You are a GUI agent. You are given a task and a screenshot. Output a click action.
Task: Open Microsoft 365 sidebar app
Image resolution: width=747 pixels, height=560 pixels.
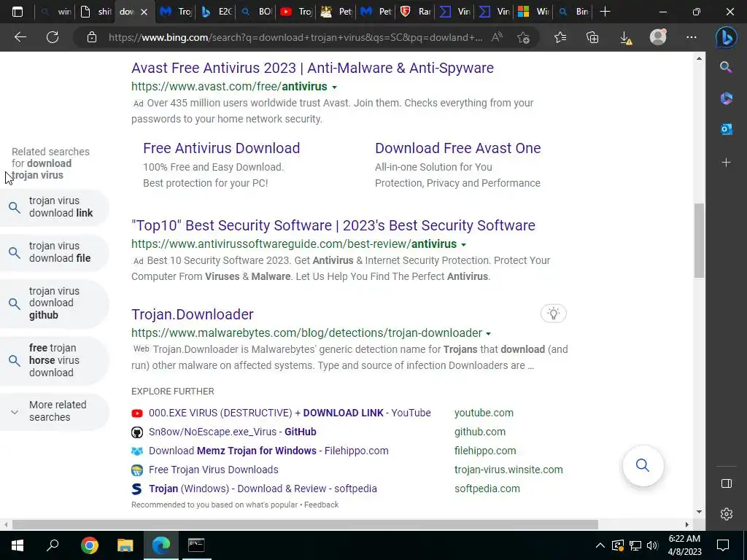pos(726,98)
